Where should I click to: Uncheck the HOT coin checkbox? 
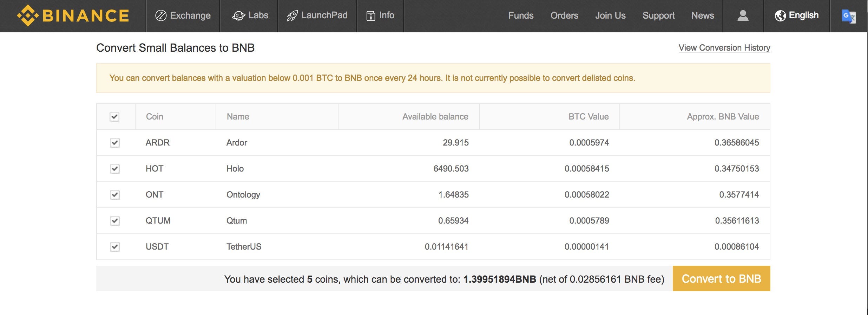(114, 169)
